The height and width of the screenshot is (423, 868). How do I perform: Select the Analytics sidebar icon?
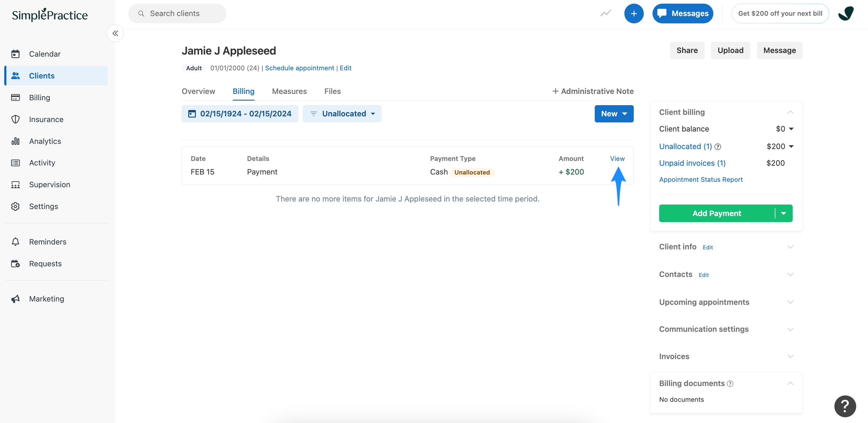16,141
